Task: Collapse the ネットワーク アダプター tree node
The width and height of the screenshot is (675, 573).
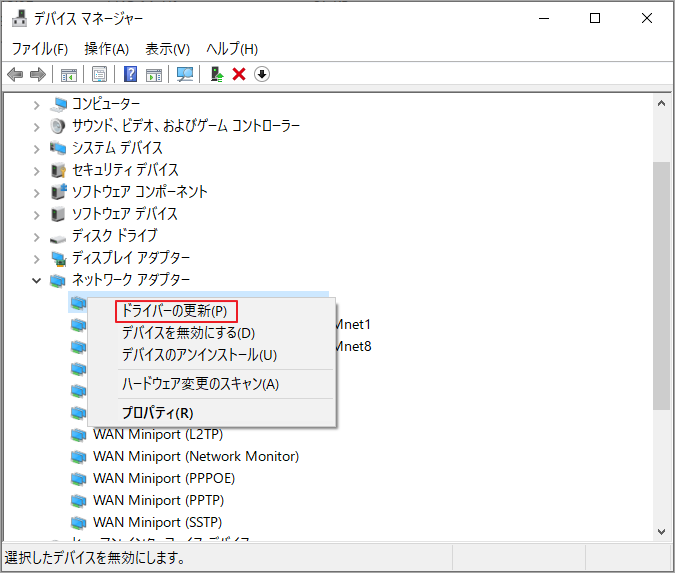Action: click(x=37, y=280)
